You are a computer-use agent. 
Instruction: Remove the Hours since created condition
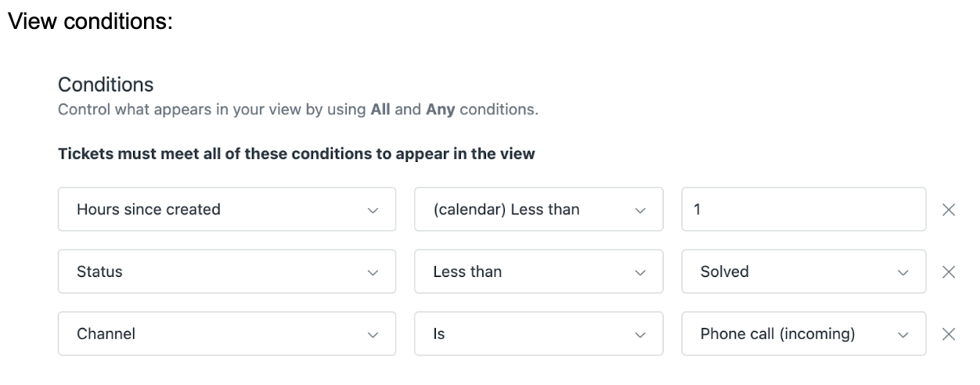coord(949,210)
